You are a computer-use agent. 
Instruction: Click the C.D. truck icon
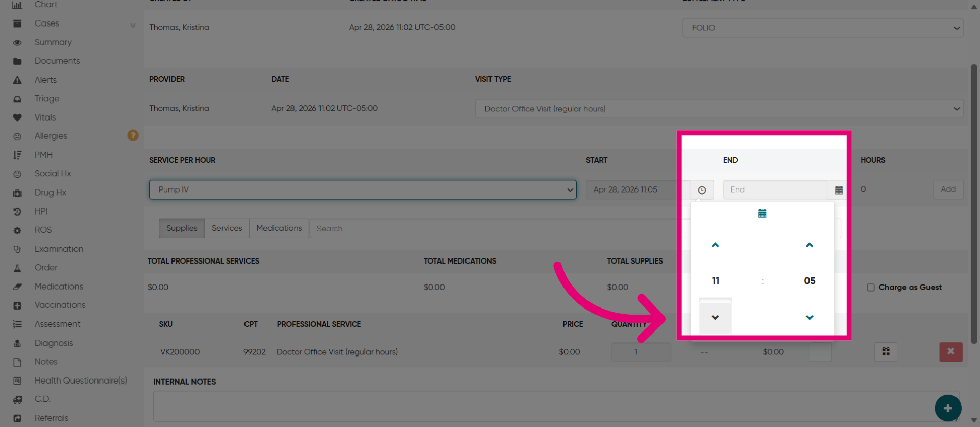[17, 399]
